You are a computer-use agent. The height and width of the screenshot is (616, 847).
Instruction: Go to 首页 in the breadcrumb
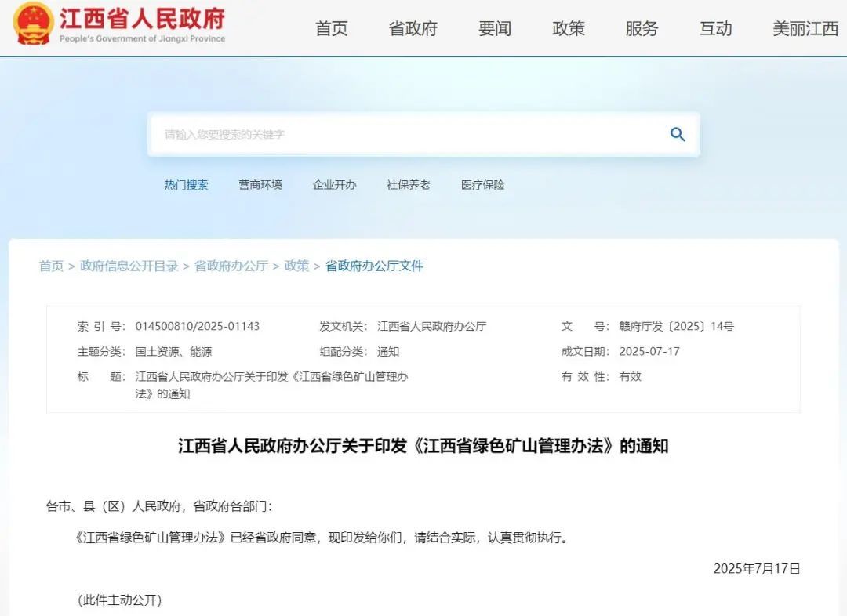tap(51, 266)
